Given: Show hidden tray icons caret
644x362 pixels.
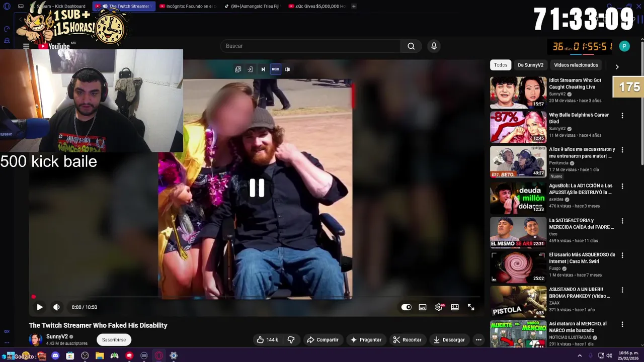Looking at the screenshot, I should [580, 356].
